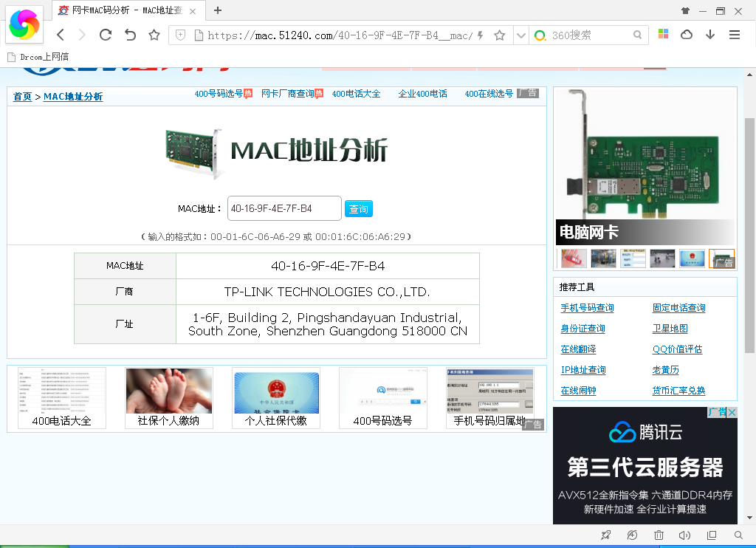Open the 400电话大全 thumbnail card

coord(62,398)
